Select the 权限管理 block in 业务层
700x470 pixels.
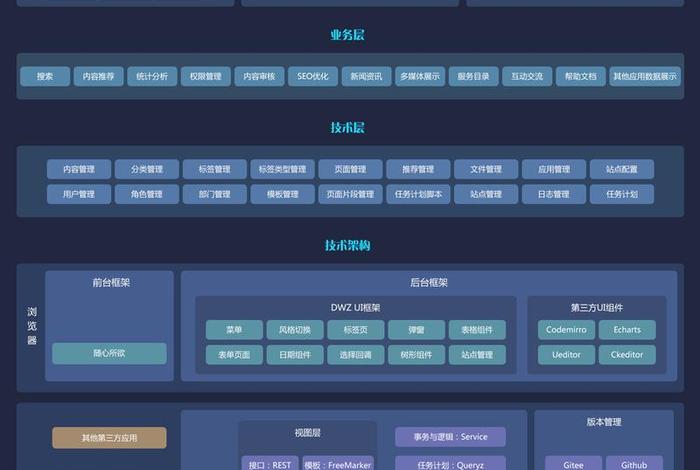(206, 76)
